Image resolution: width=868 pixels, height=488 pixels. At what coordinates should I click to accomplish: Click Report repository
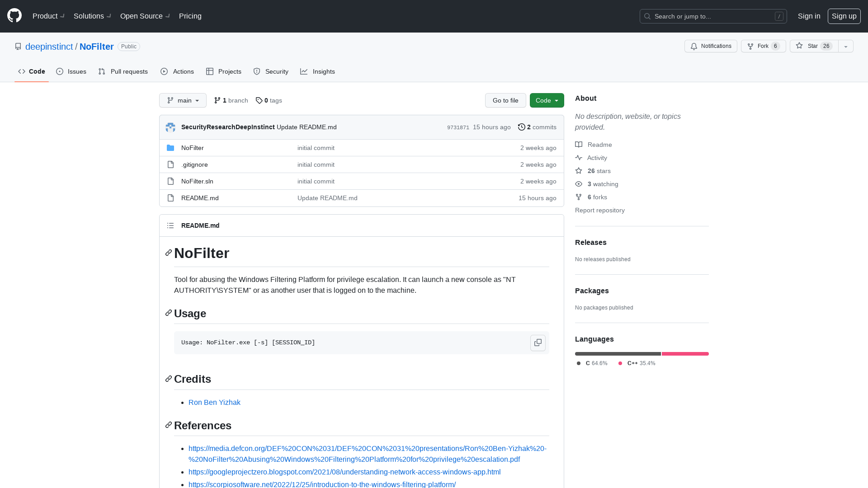(x=600, y=210)
